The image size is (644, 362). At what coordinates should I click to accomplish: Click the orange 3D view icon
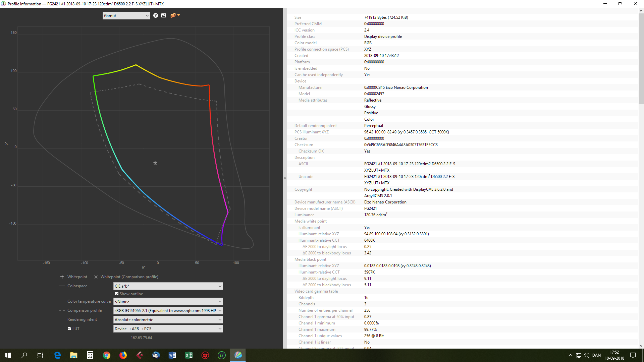point(172,15)
